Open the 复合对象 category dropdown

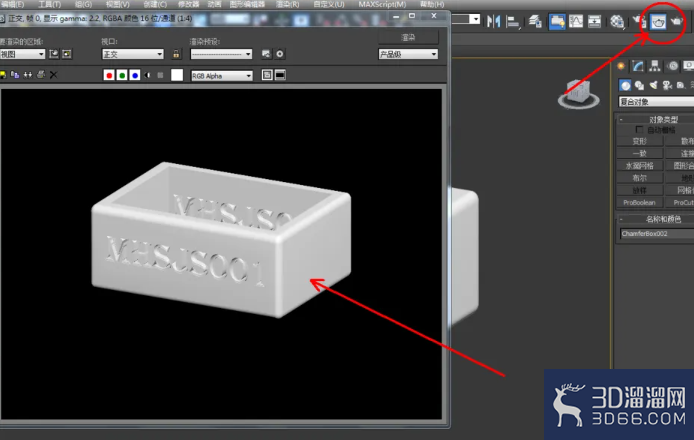click(x=656, y=102)
